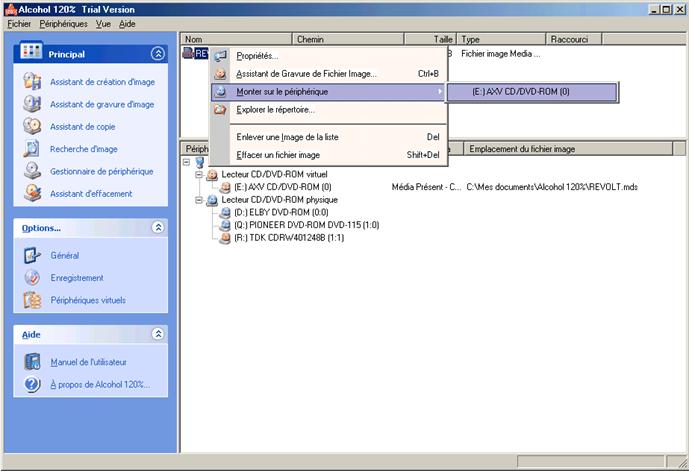Collapse the Principal panel
Screen dimensions: 689x471
point(158,54)
